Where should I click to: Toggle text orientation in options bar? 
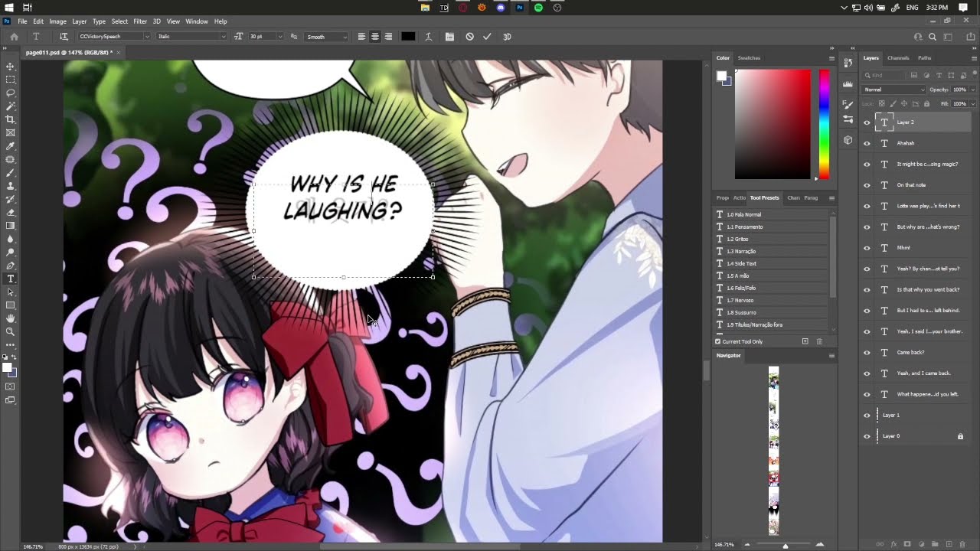[x=64, y=37]
